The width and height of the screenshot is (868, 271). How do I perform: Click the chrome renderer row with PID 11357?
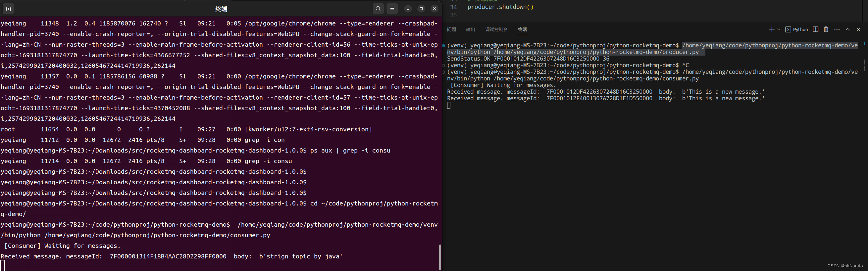(x=219, y=76)
